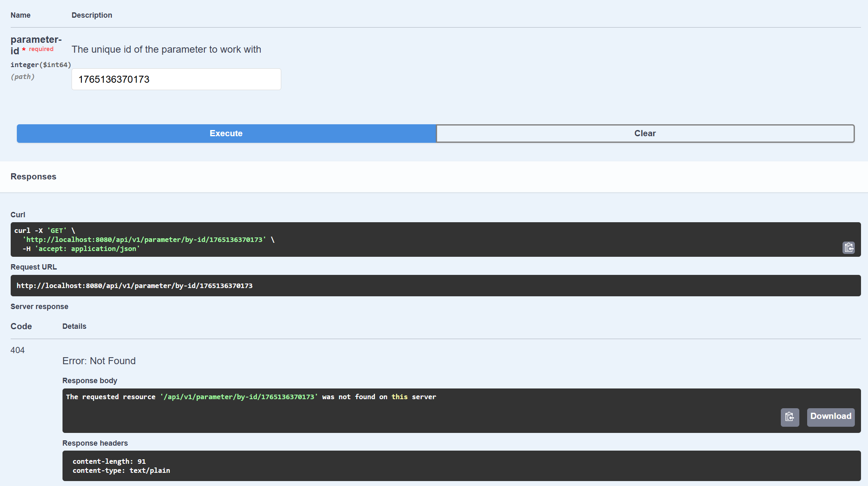Click the parameter description text
The height and width of the screenshot is (486, 868).
[166, 49]
